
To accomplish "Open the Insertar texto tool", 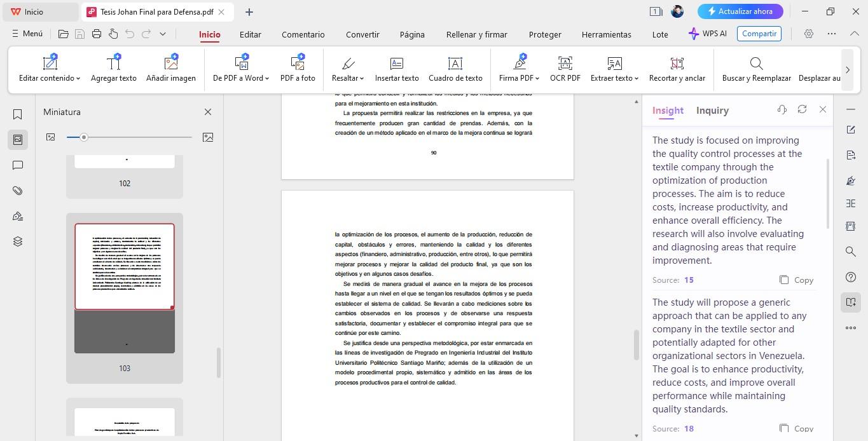I will tap(397, 68).
